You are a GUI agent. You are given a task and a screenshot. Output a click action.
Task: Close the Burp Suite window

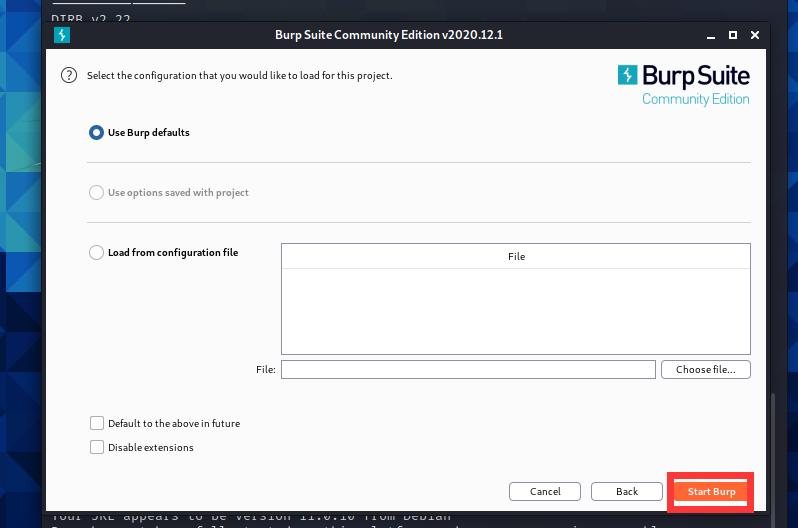click(755, 35)
